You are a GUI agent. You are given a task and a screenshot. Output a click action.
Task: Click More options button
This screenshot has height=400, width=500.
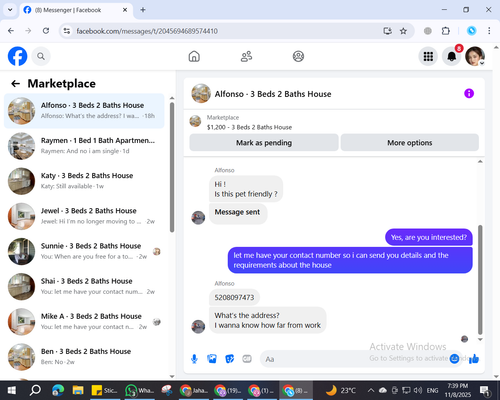(410, 143)
